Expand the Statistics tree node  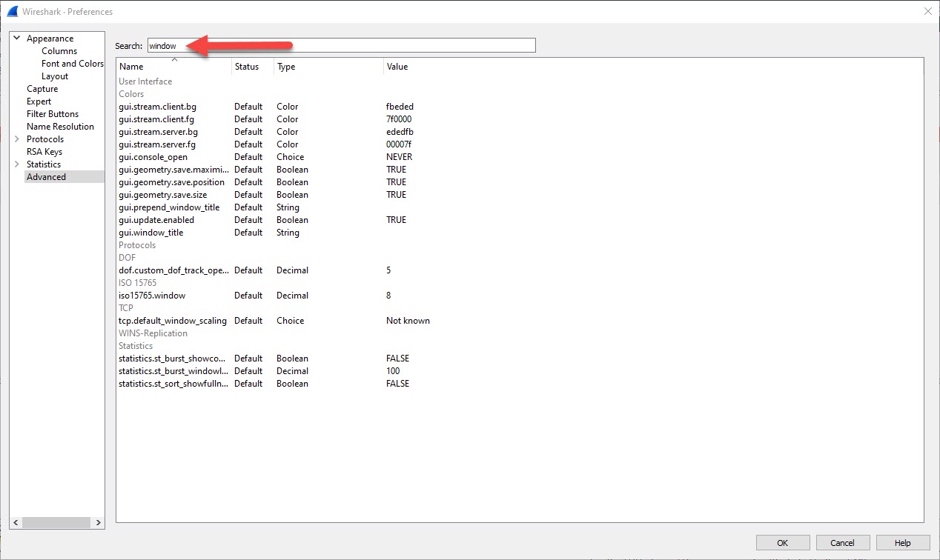(x=16, y=164)
